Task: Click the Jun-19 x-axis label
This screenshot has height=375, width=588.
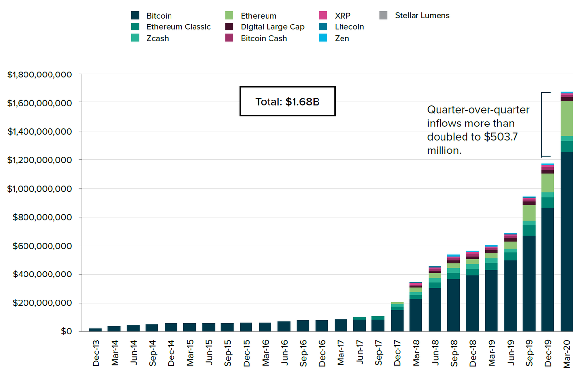Action: [511, 352]
